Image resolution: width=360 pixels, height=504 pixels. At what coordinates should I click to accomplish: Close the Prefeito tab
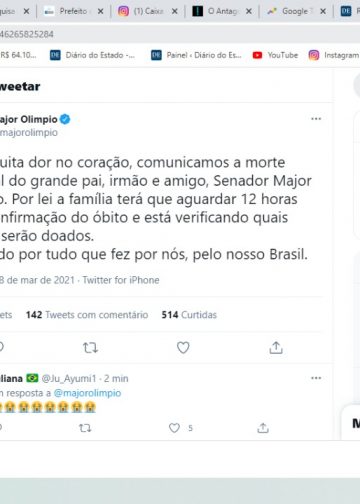[x=100, y=11]
